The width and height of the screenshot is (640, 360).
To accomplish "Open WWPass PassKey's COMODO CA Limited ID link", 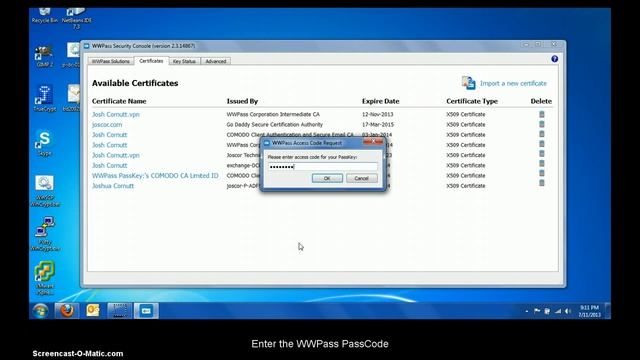I will (x=155, y=176).
